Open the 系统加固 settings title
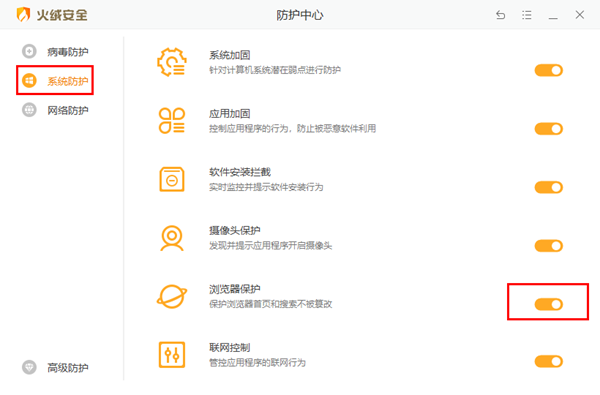The height and width of the screenshot is (395, 600). coord(230,55)
